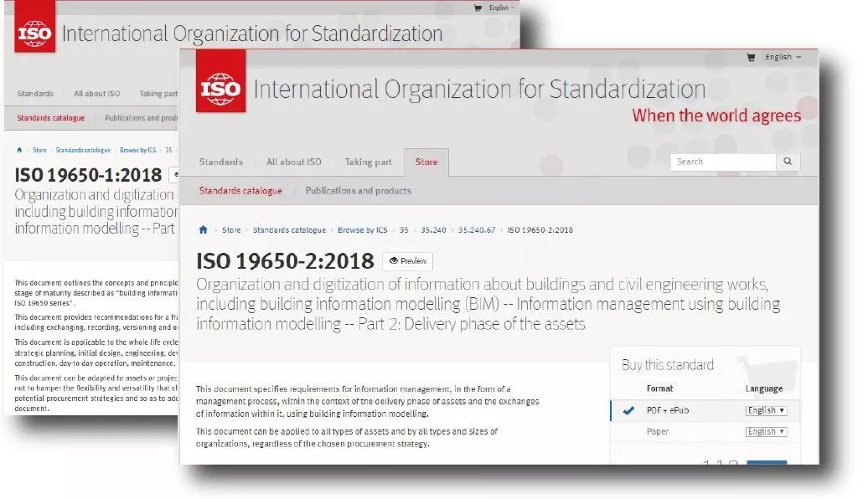
Task: Open the All about ISO tab in front window
Action: [293, 162]
